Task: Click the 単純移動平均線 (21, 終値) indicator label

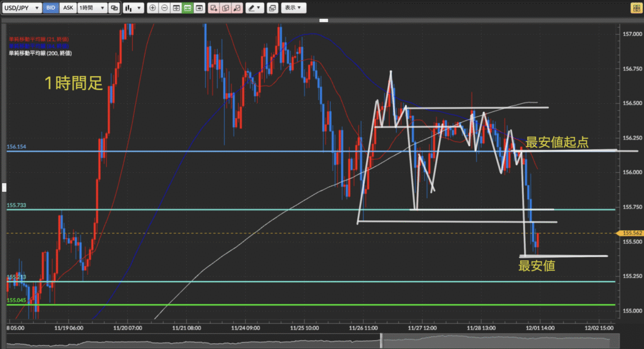Action: click(x=38, y=39)
